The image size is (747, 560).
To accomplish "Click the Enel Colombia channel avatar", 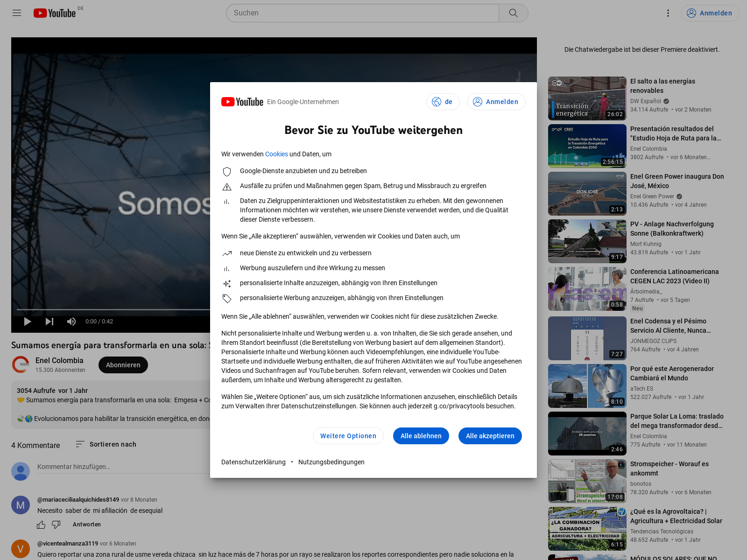I will [21, 364].
